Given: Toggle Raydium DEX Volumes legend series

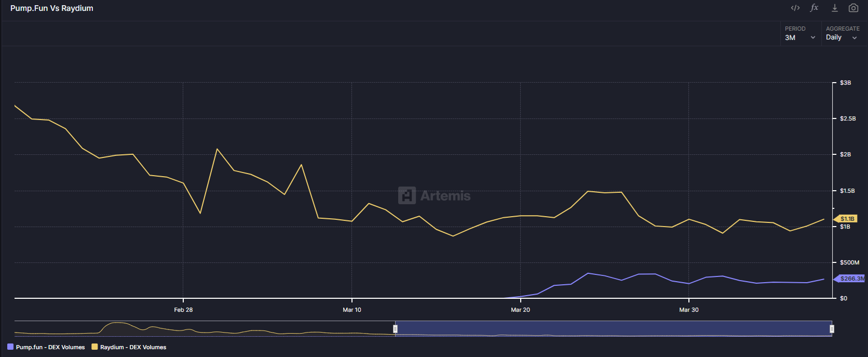Looking at the screenshot, I should click(129, 347).
